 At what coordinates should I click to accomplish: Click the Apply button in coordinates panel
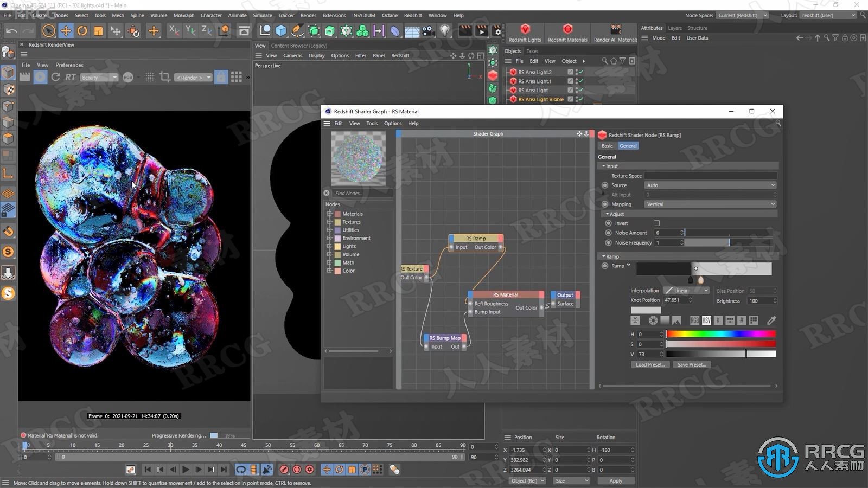tap(616, 481)
